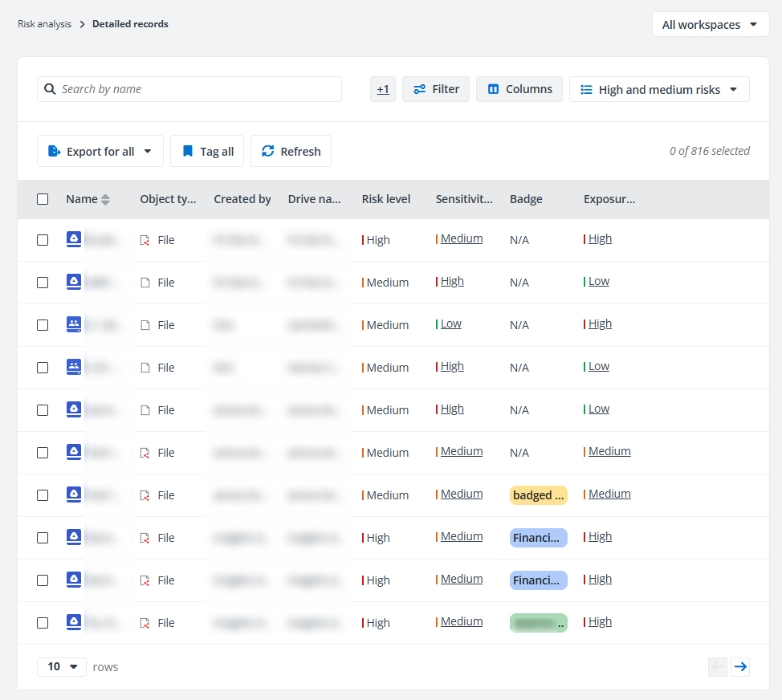Click first blue Financi... badge
The width and height of the screenshot is (782, 700).
point(538,538)
